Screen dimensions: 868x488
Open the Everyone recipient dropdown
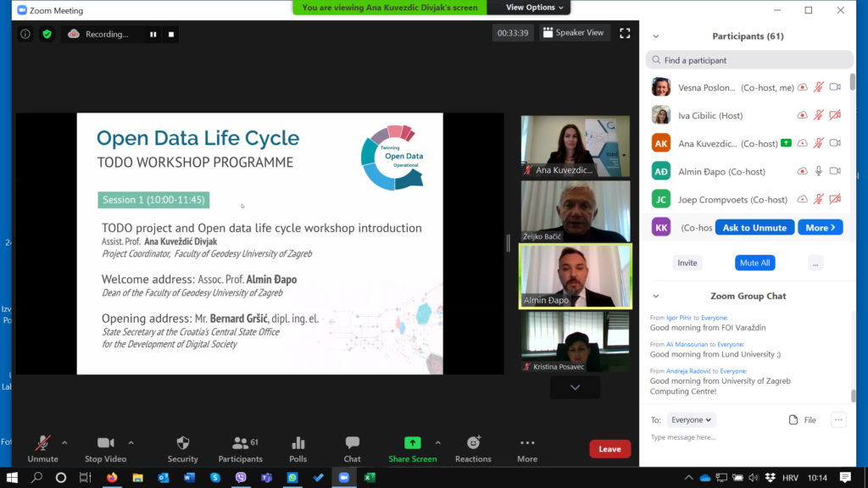click(x=692, y=419)
